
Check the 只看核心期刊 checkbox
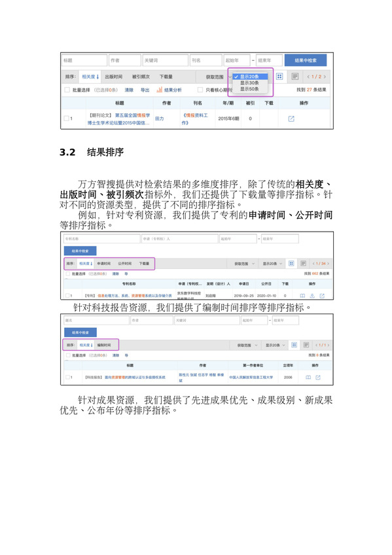tap(200, 90)
